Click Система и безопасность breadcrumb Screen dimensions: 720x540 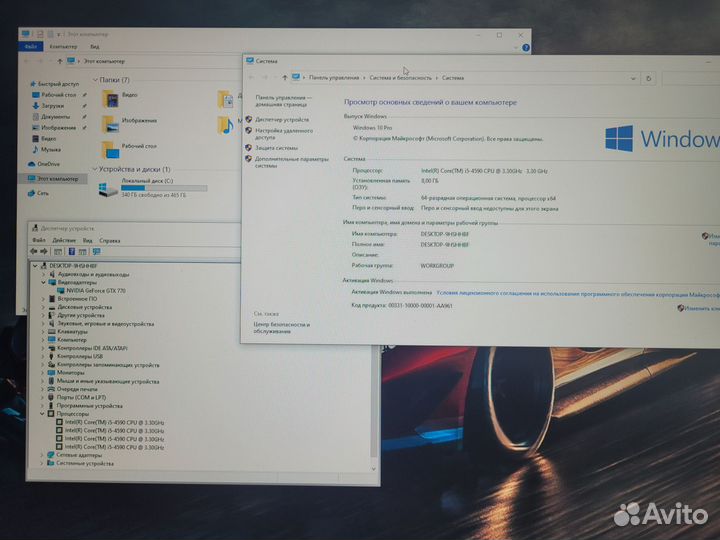coord(400,78)
